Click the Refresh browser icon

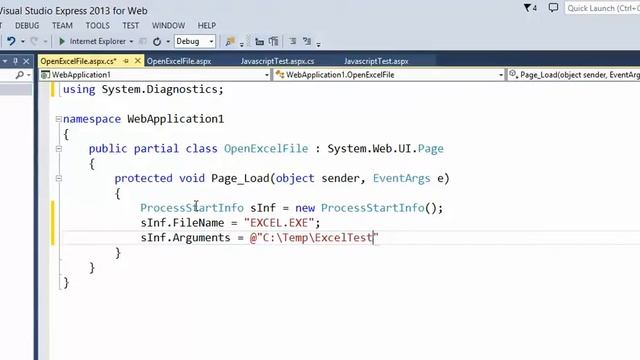point(157,42)
